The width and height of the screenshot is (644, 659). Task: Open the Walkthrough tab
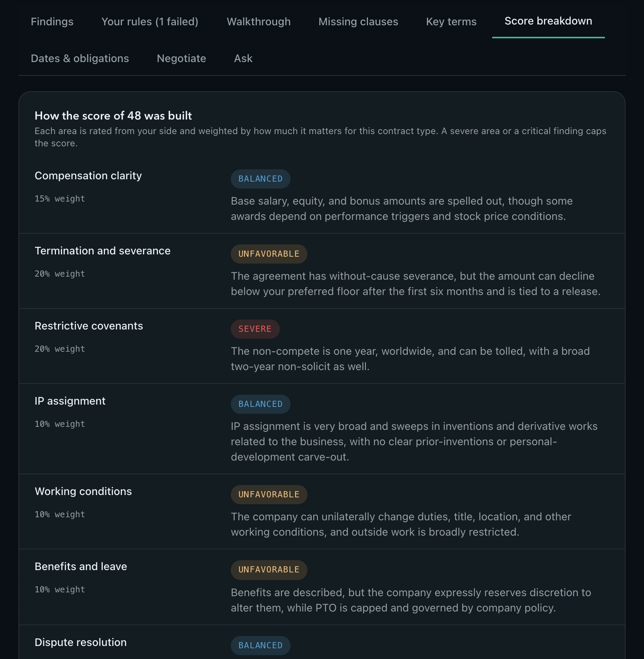point(259,21)
